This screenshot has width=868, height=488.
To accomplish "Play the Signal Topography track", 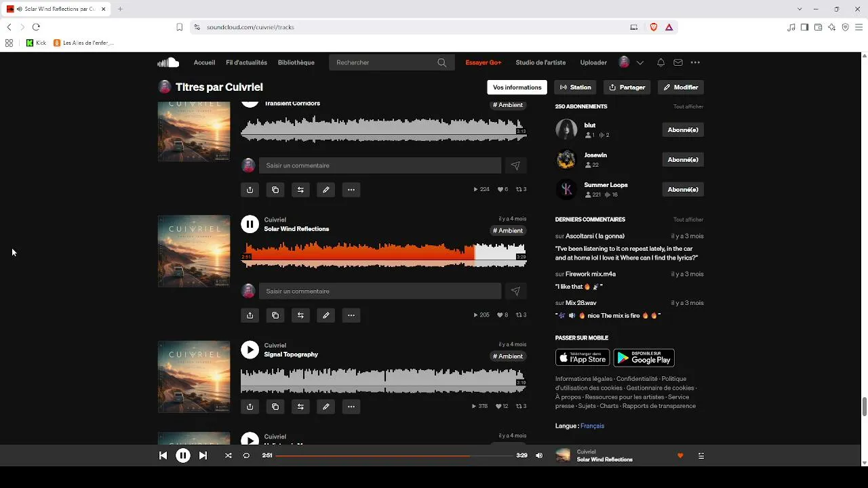I will point(250,350).
